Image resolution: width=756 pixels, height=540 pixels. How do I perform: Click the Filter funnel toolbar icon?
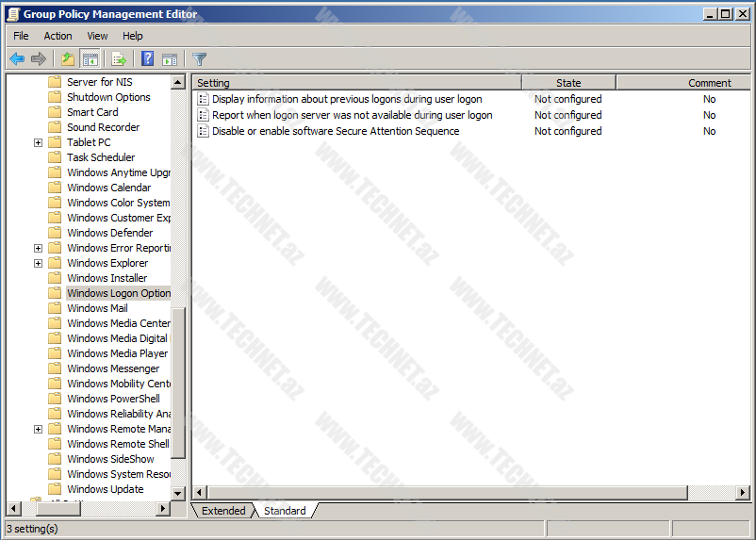[x=200, y=59]
